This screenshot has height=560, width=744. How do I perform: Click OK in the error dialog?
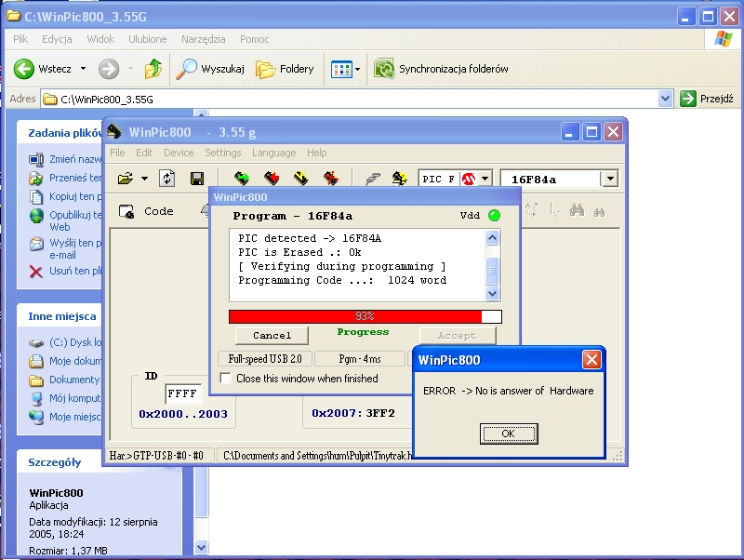[509, 433]
